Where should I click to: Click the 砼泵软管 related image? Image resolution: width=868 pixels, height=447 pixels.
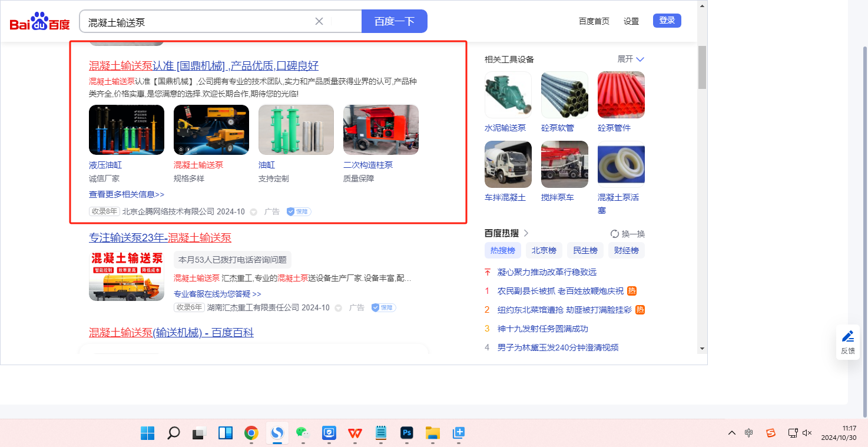[x=565, y=95]
